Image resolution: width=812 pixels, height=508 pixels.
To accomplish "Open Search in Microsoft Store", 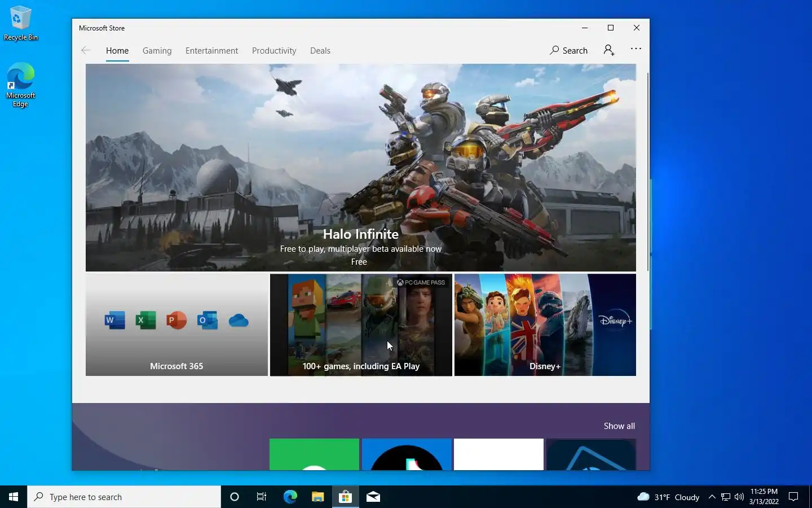I will tap(568, 50).
